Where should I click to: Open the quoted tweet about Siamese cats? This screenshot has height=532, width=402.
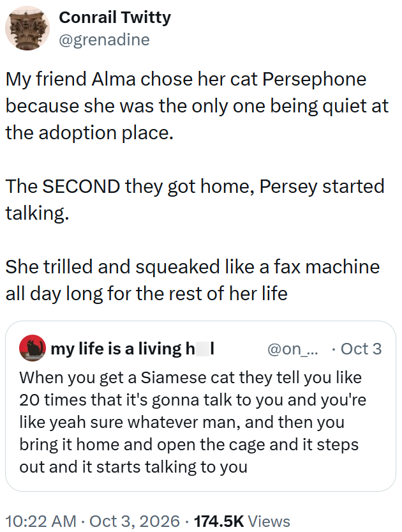200,406
